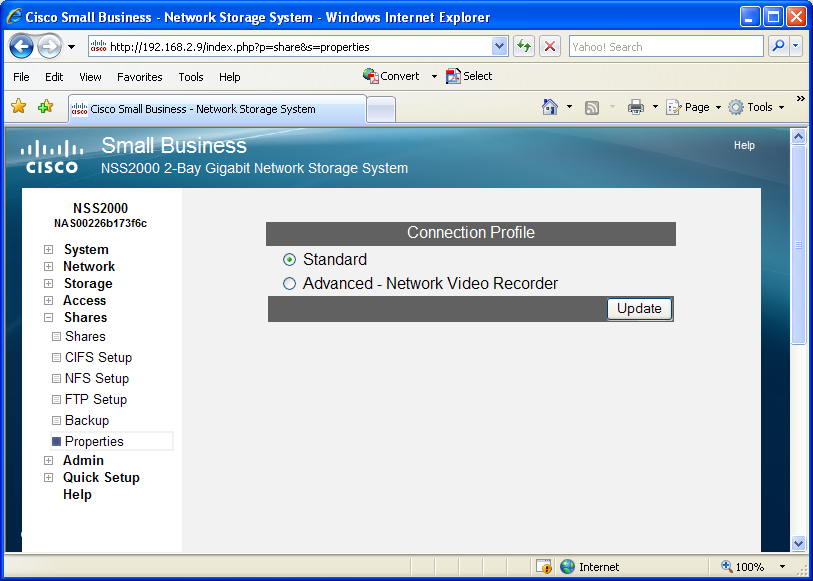Open the Page command menu

(693, 107)
